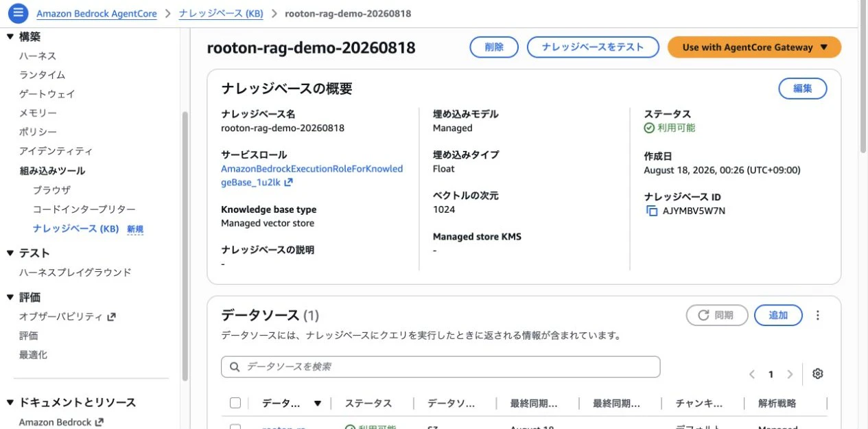Open オブザーバビリティ link in the sidebar

tap(60, 316)
